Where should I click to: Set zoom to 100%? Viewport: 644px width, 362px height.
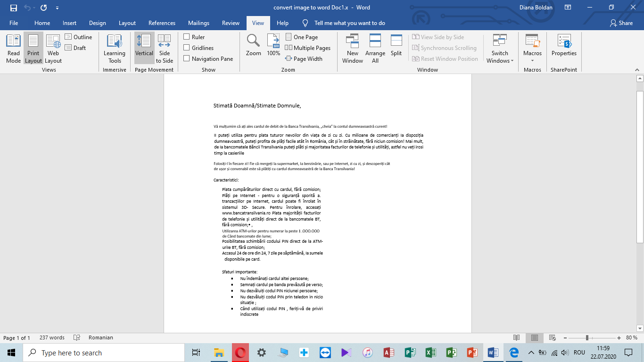tap(273, 45)
